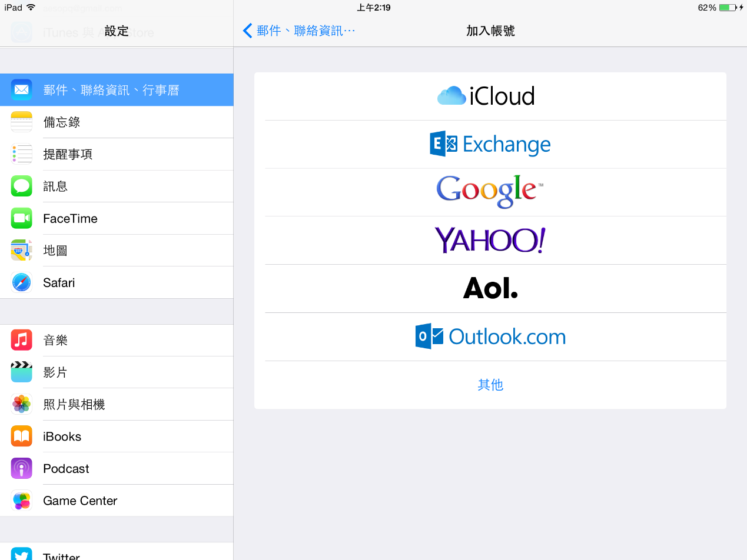Select the 影片 label in sidebar

click(x=55, y=372)
